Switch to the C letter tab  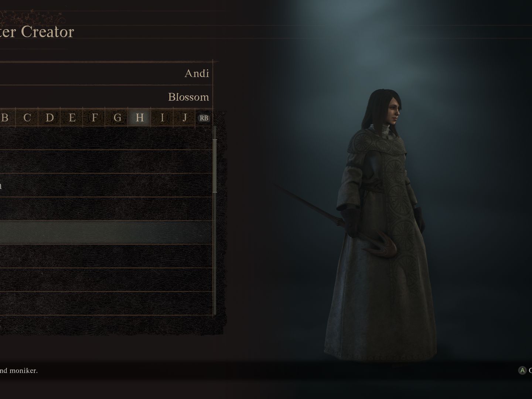(27, 118)
